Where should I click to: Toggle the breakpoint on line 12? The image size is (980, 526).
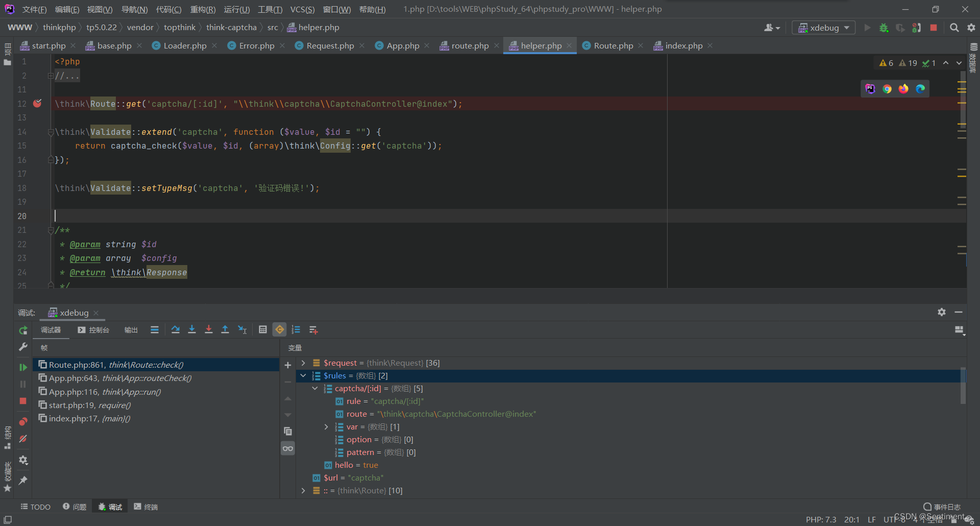37,103
